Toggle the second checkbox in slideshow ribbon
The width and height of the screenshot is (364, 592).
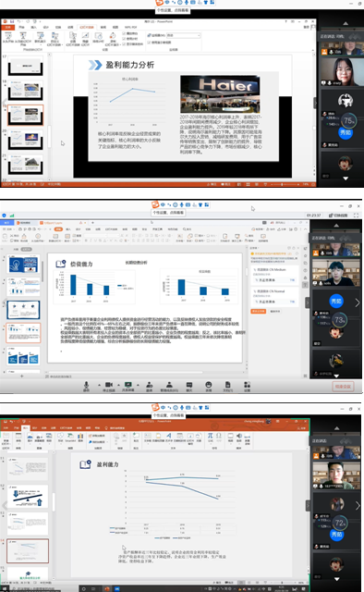(x=124, y=39)
